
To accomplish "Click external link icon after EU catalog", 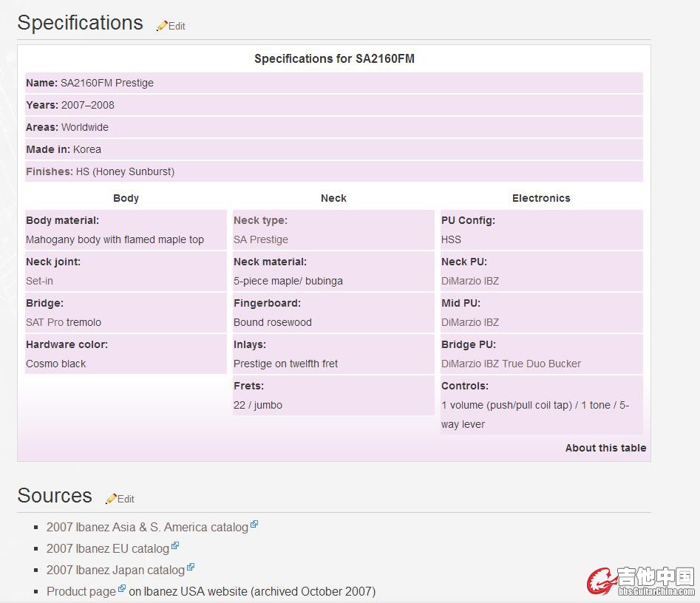I will tap(175, 545).
